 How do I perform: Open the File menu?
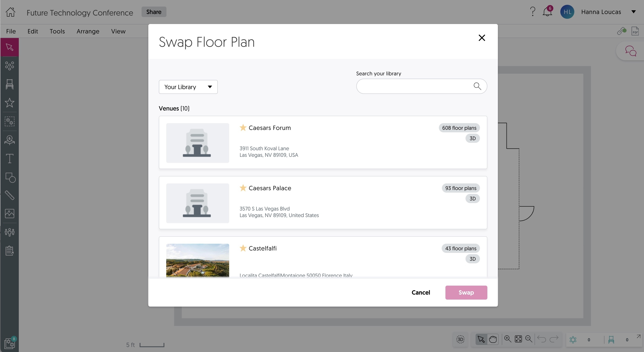coord(11,31)
